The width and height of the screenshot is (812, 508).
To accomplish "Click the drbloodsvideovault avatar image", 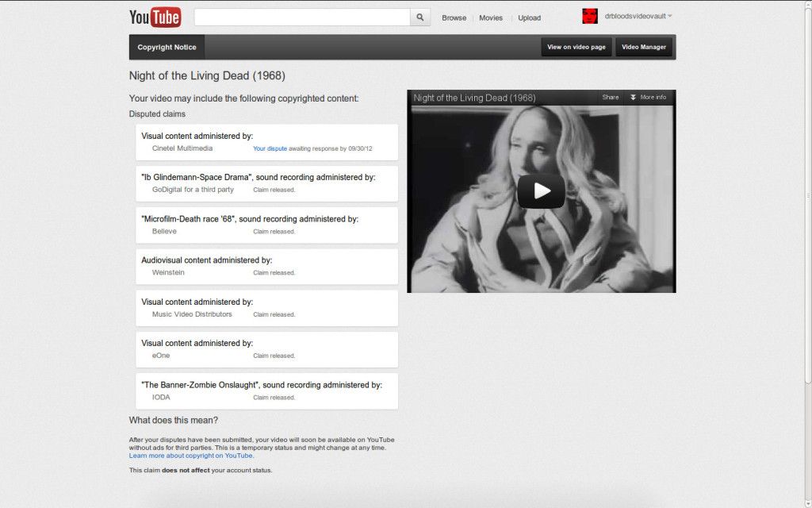I will (590, 16).
